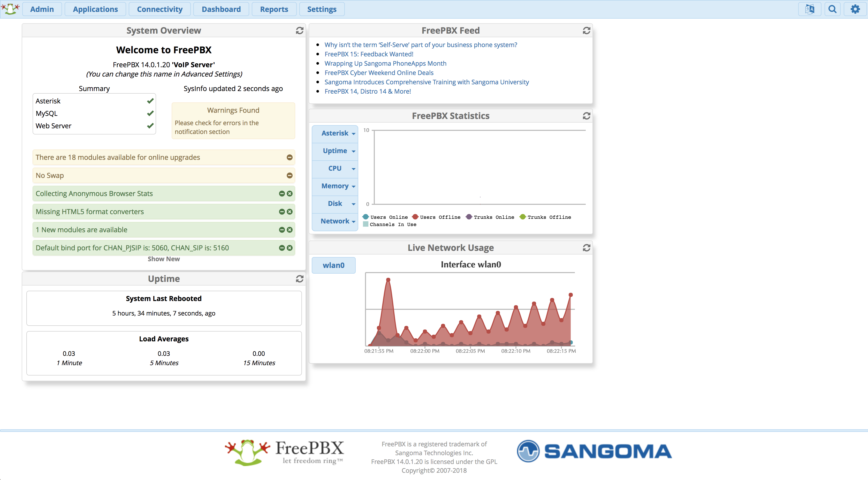
Task: Collapse the No Swap notification
Action: tap(290, 175)
